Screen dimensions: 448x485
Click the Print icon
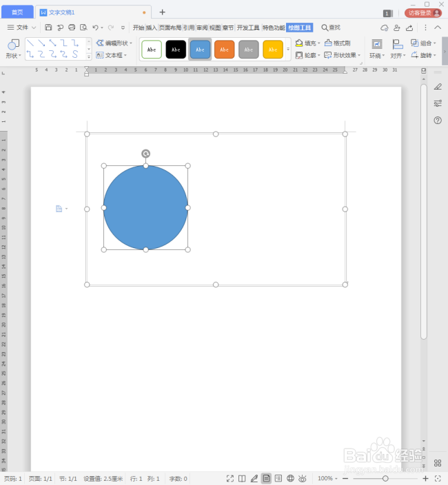(x=72, y=28)
